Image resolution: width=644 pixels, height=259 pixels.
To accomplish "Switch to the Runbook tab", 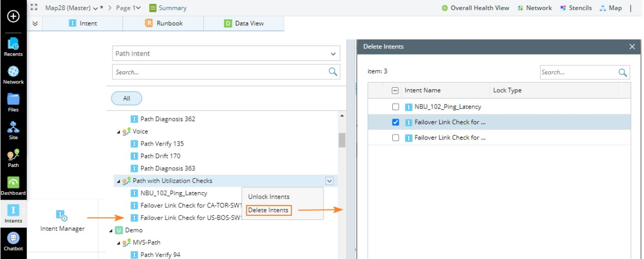I will pos(164,23).
